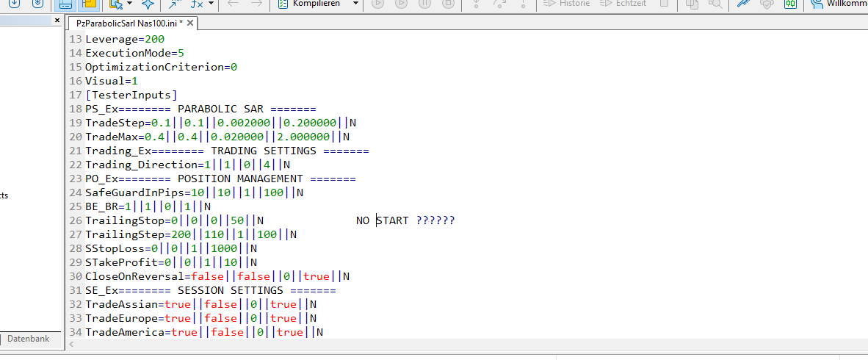This screenshot has height=360, width=868.
Task: Click the stop profiling square icon
Action: (x=665, y=4)
